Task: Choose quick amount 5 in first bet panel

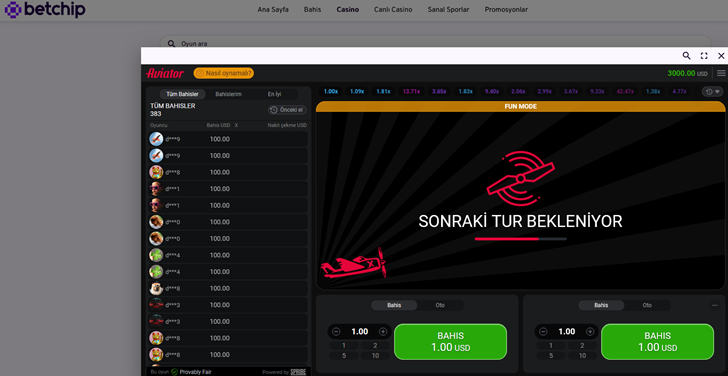Action: pos(344,356)
